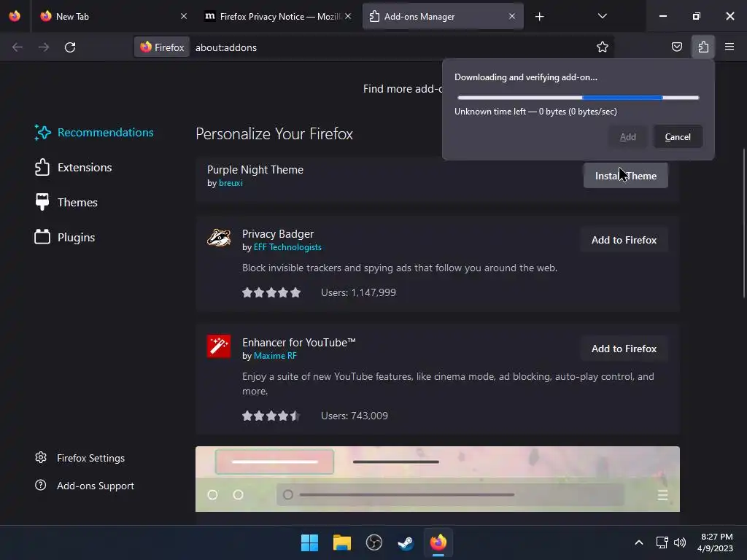The image size is (747, 560).
Task: Click Enhancer for YouTube title text
Action: 298,343
